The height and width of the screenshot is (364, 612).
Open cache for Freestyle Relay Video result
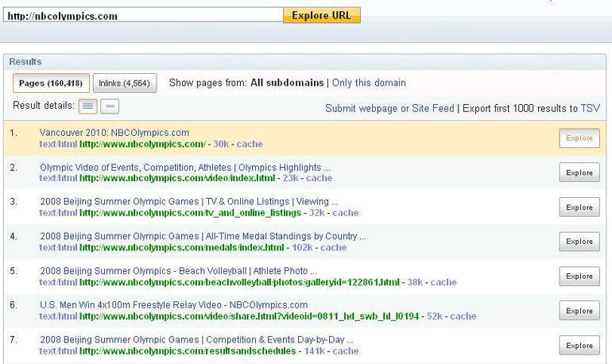point(463,316)
